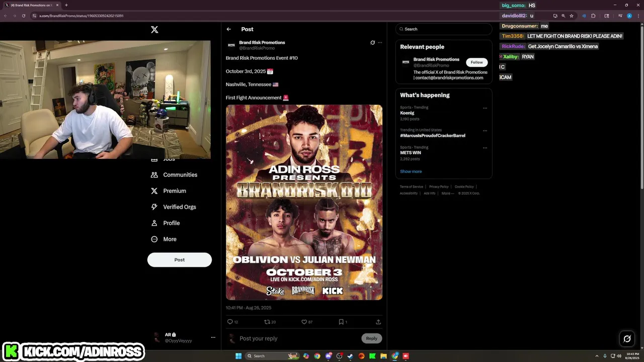Image resolution: width=644 pixels, height=362 pixels.
Task: Open Communities in the sidebar
Action: [174, 175]
